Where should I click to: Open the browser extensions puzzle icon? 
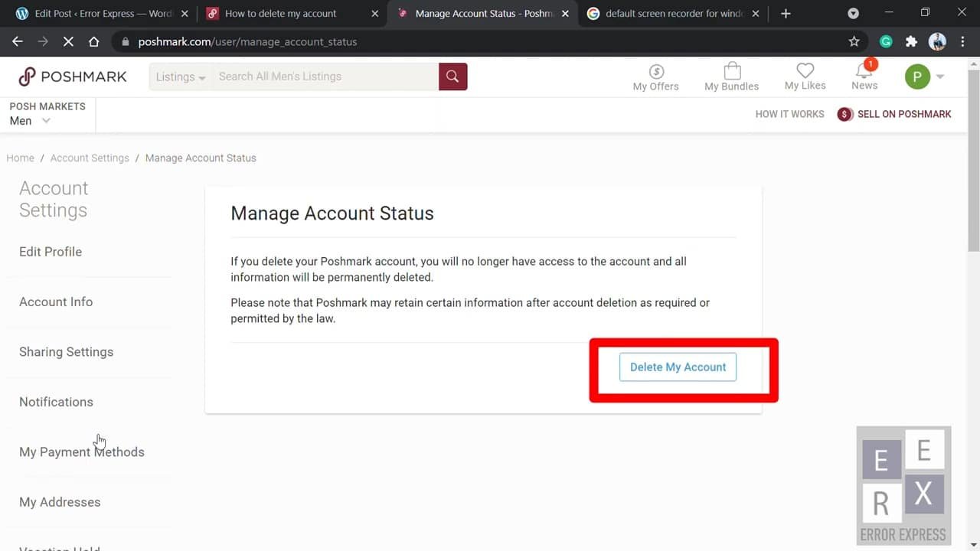(911, 41)
